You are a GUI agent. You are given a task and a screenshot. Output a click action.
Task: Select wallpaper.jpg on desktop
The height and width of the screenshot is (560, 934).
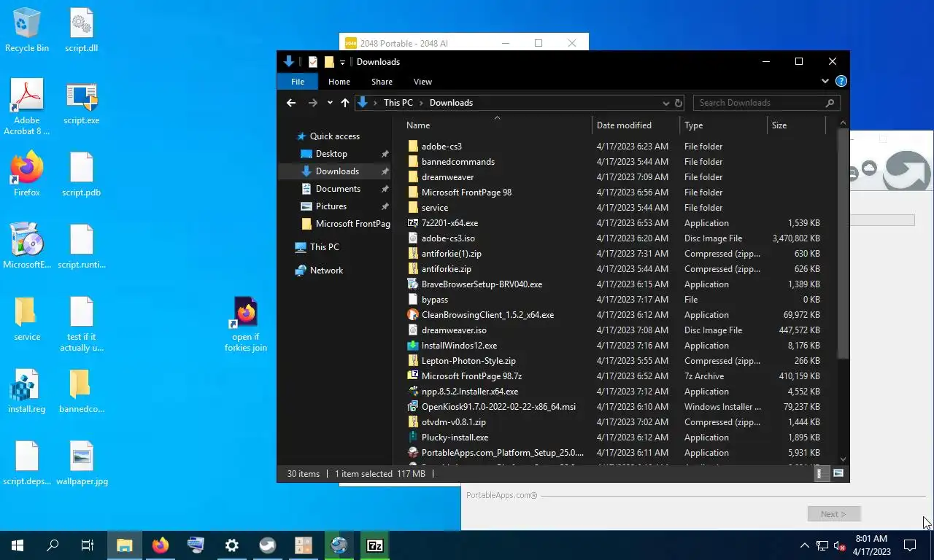coord(82,464)
